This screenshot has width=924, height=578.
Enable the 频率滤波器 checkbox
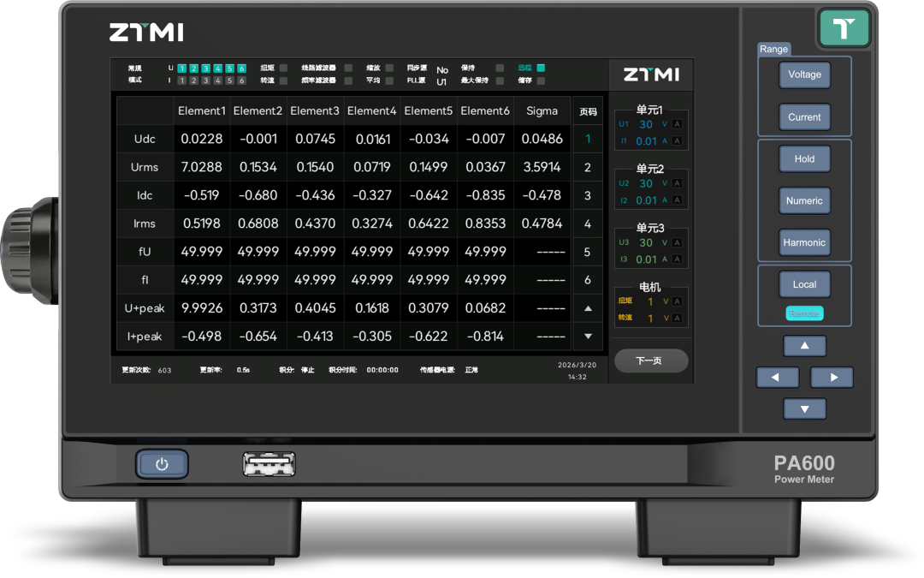pos(348,80)
